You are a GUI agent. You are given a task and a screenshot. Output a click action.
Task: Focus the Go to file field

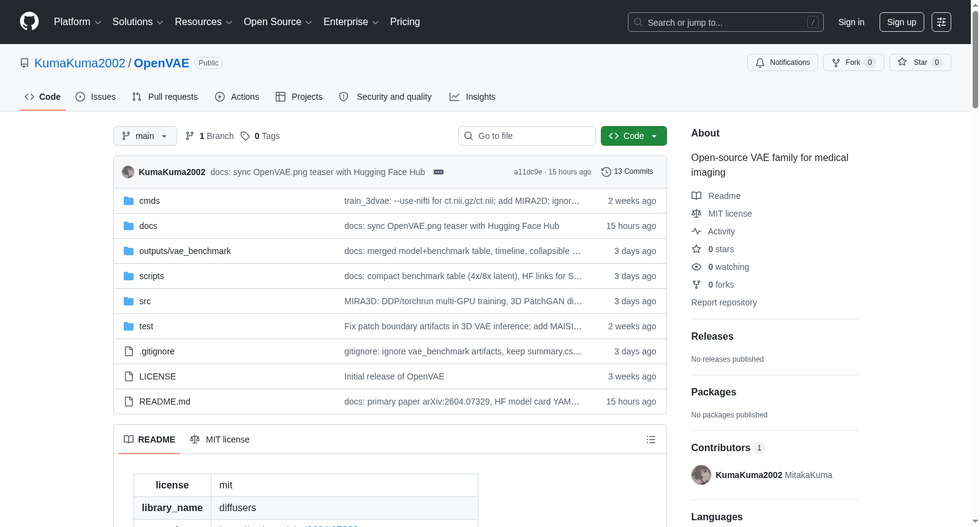(x=527, y=136)
